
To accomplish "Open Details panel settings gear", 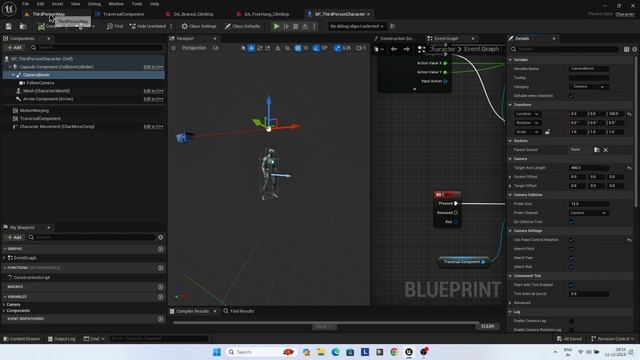I will pyautogui.click(x=635, y=49).
